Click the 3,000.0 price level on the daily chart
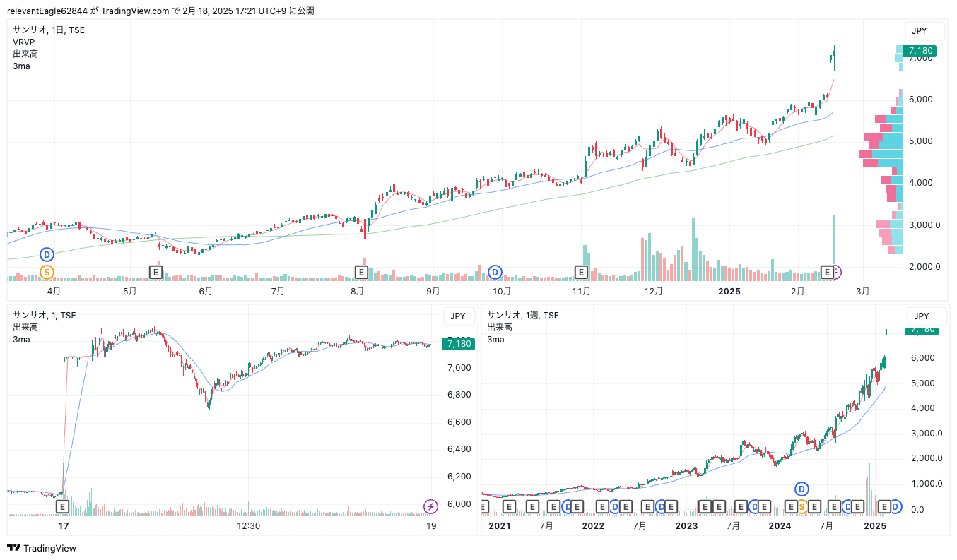957x560 pixels. 925,225
